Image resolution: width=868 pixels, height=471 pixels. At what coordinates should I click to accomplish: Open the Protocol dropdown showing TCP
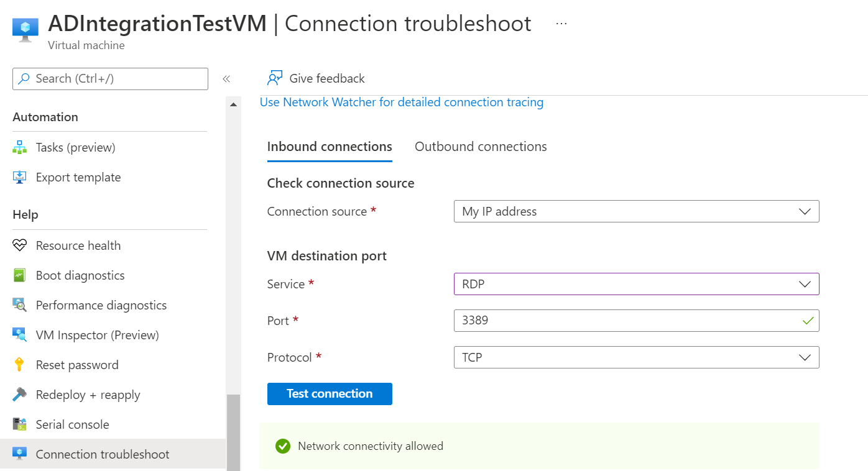pyautogui.click(x=636, y=357)
